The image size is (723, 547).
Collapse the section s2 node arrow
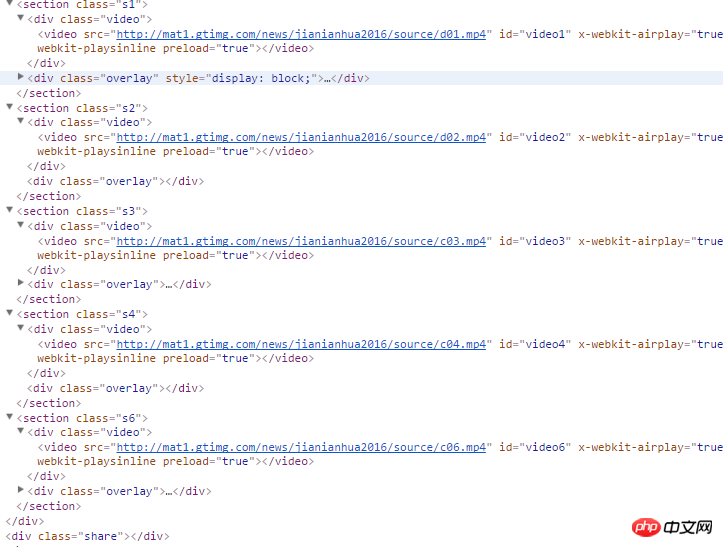[9, 107]
